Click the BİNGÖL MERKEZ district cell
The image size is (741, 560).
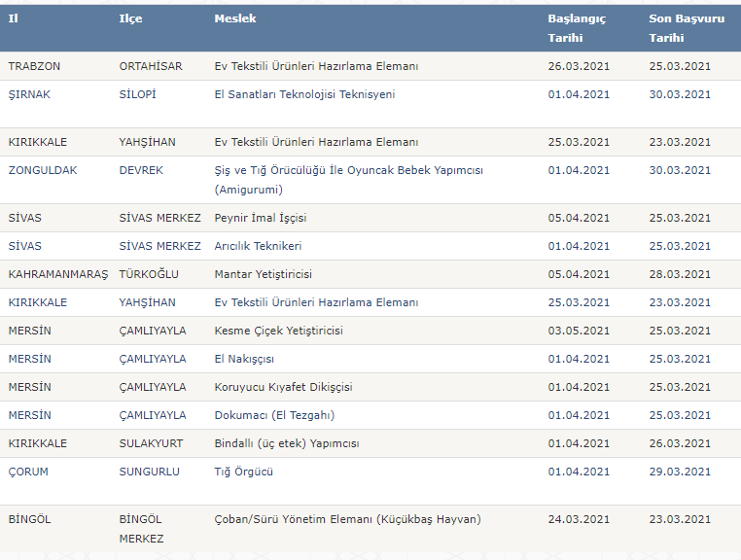tap(141, 529)
